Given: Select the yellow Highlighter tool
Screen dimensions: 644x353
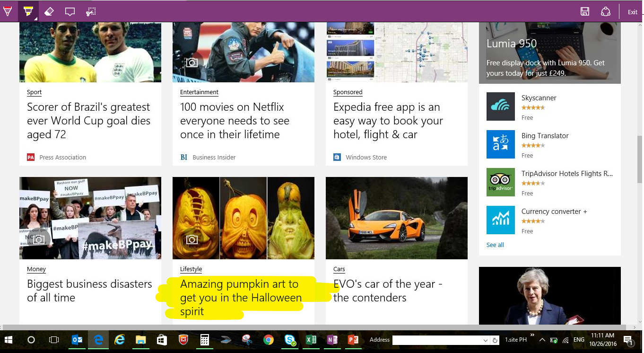Looking at the screenshot, I should point(28,11).
